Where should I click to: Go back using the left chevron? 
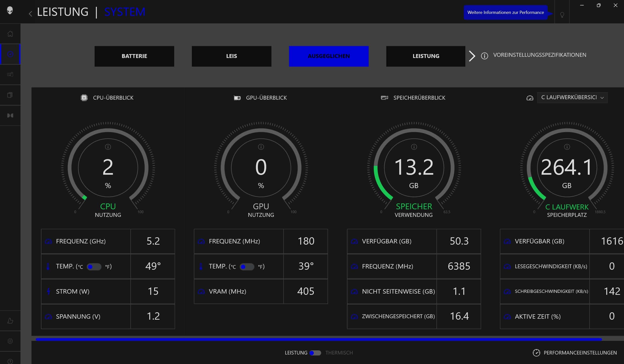point(30,14)
